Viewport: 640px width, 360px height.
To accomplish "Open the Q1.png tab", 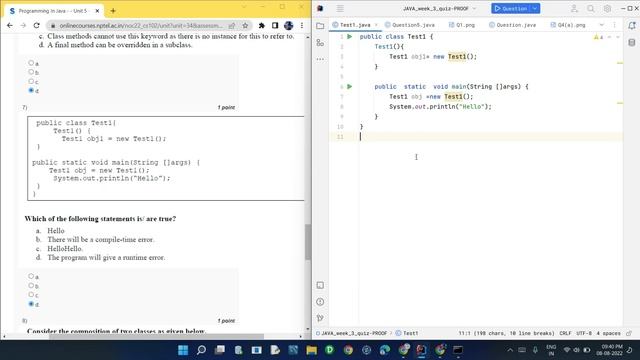I will pyautogui.click(x=462, y=25).
